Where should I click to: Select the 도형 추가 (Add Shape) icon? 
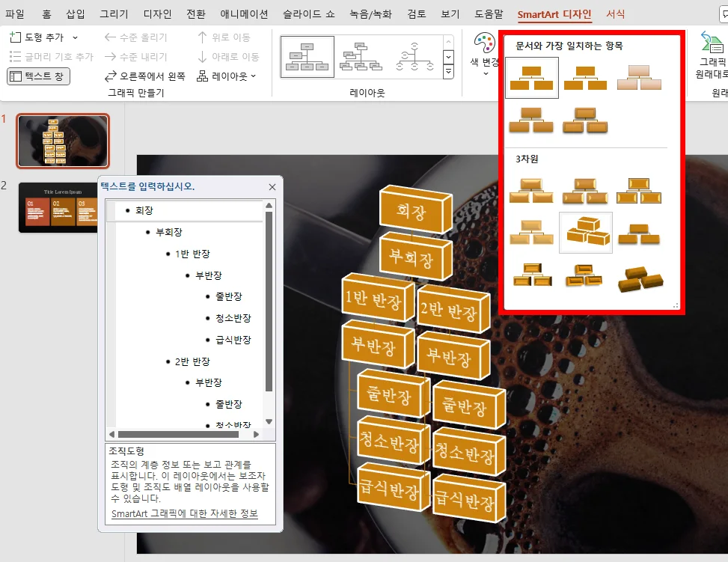(17, 36)
